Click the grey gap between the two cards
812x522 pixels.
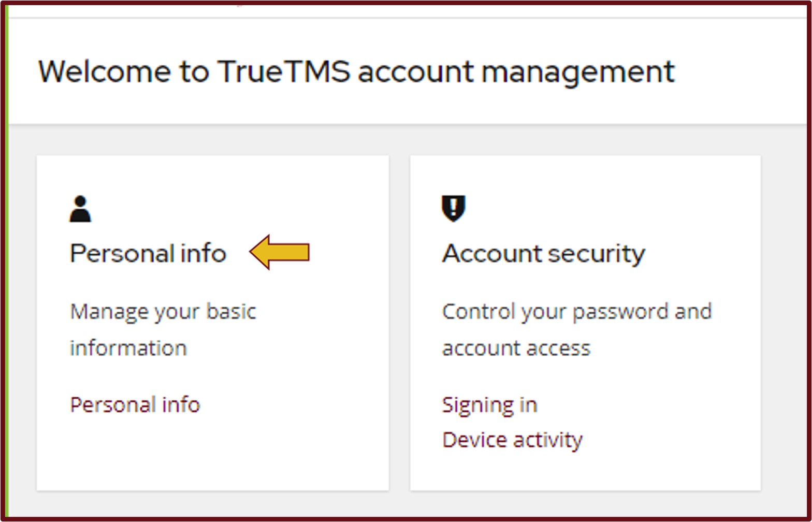pyautogui.click(x=399, y=321)
